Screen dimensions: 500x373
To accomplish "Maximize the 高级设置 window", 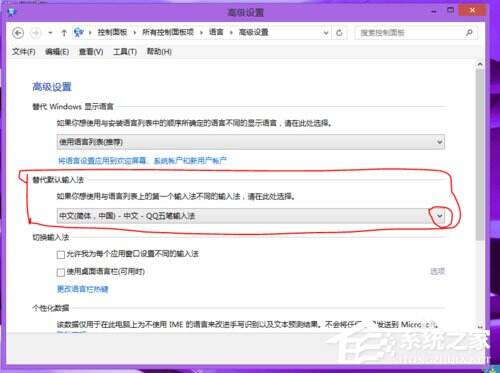I will pyautogui.click(x=450, y=11).
